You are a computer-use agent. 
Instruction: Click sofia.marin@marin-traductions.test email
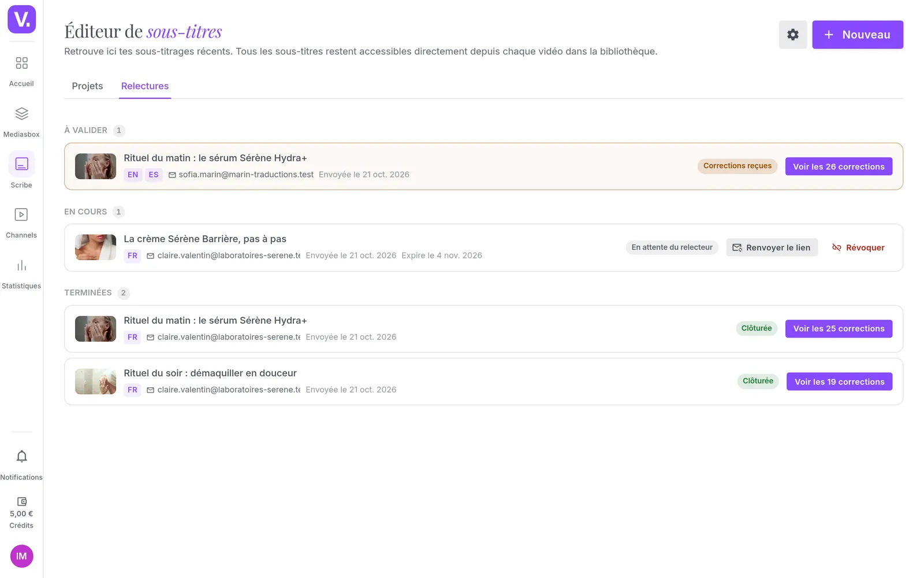coord(246,175)
